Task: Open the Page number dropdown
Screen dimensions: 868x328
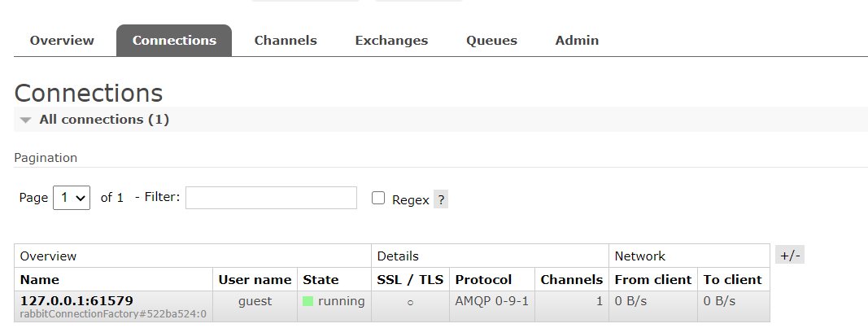Action: pos(72,198)
